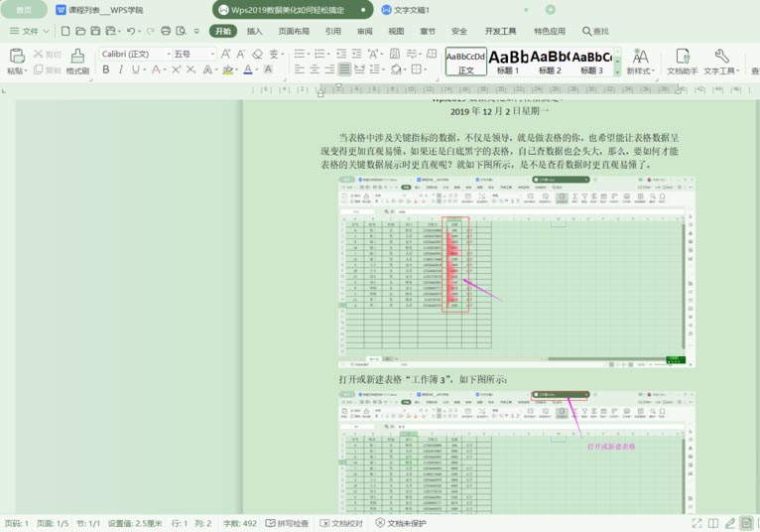Click the Increase font size icon
This screenshot has width=760, height=532.
(x=226, y=54)
